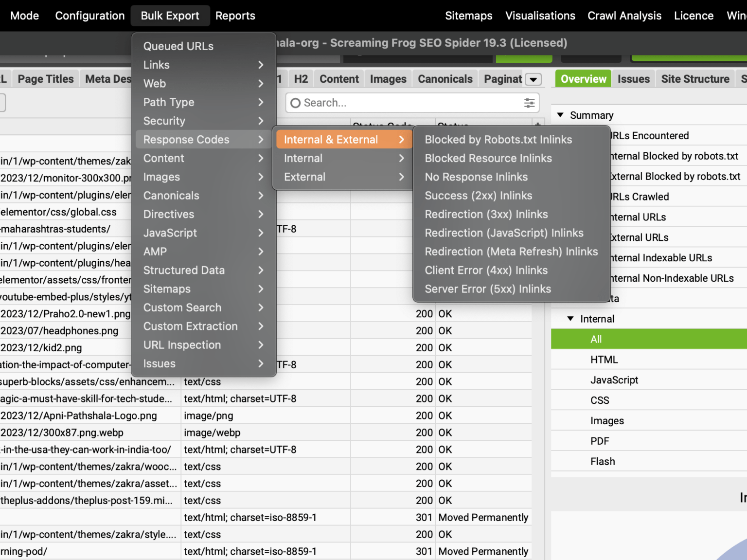Open the Mode menu
Screen dimensions: 747x560
coord(24,16)
